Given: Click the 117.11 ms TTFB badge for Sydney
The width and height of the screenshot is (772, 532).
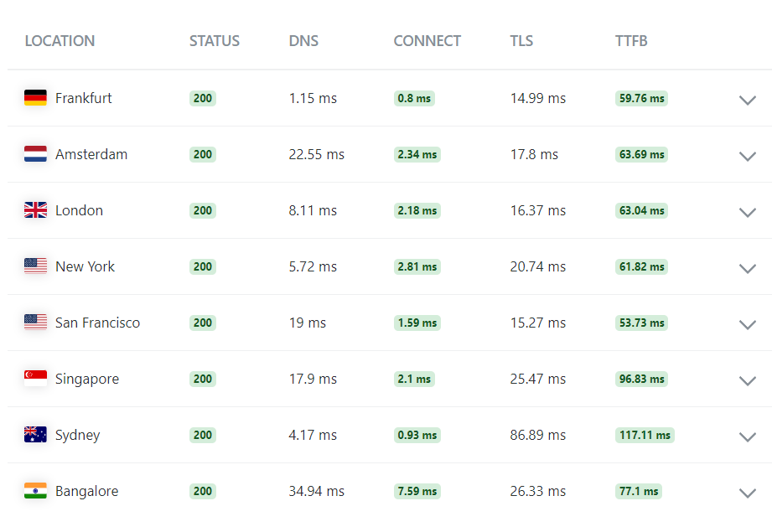Looking at the screenshot, I should point(645,435).
